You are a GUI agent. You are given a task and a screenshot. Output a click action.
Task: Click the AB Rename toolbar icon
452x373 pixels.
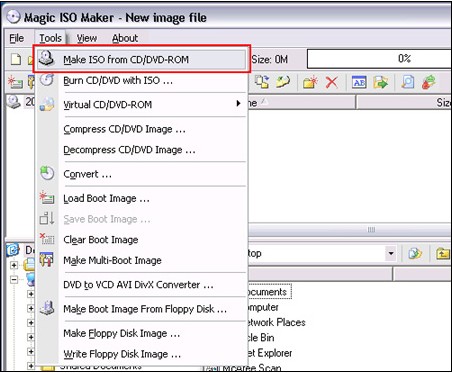tap(359, 82)
